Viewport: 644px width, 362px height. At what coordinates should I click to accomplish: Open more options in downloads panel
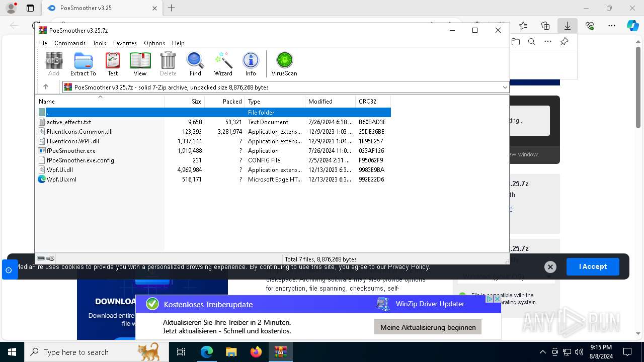548,42
